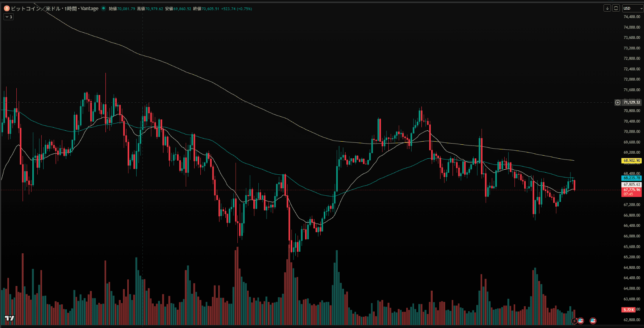Viewport: 644px width, 328px height.
Task: Click the teal 68,235.78 price label
Action: click(x=632, y=178)
